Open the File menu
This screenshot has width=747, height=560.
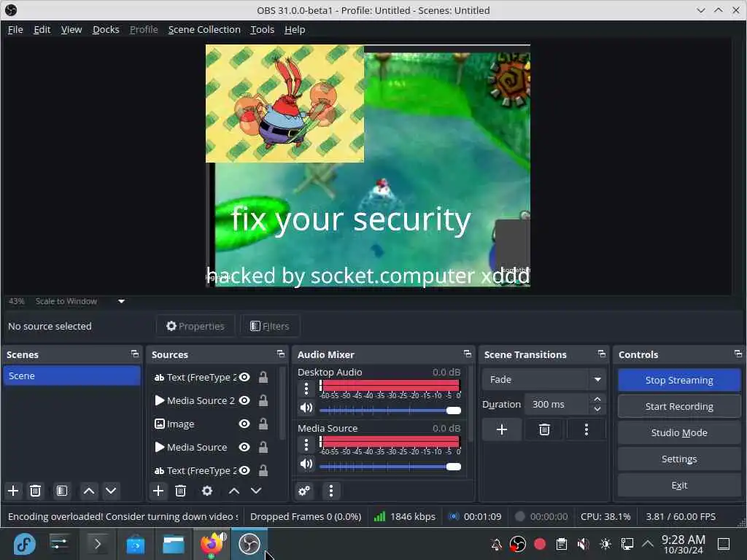(15, 29)
